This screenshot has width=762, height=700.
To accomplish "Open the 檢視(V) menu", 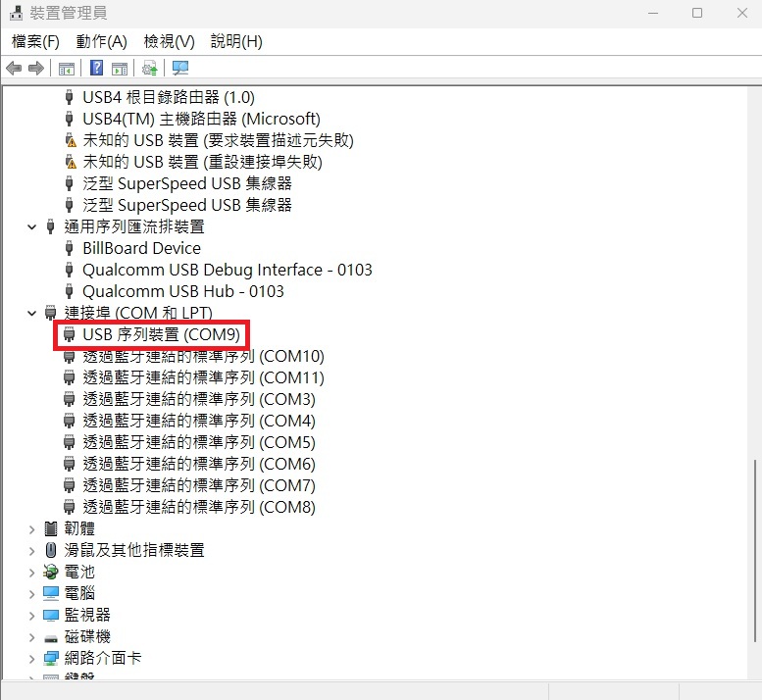I will [x=169, y=42].
